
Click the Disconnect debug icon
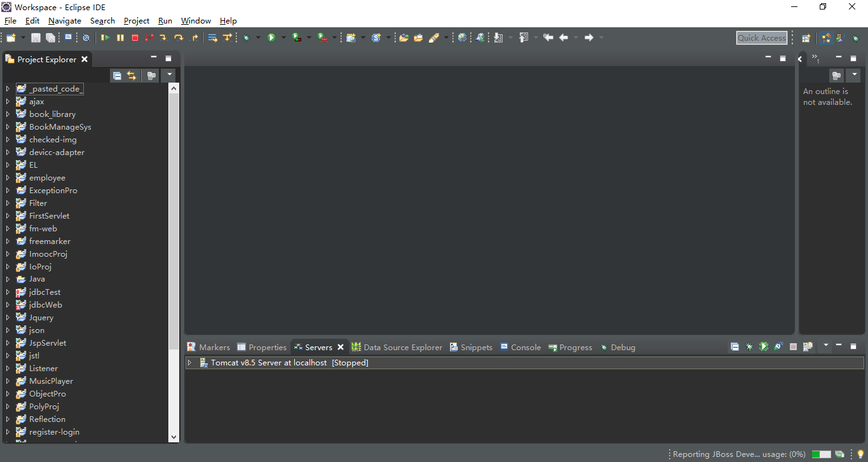(149, 38)
